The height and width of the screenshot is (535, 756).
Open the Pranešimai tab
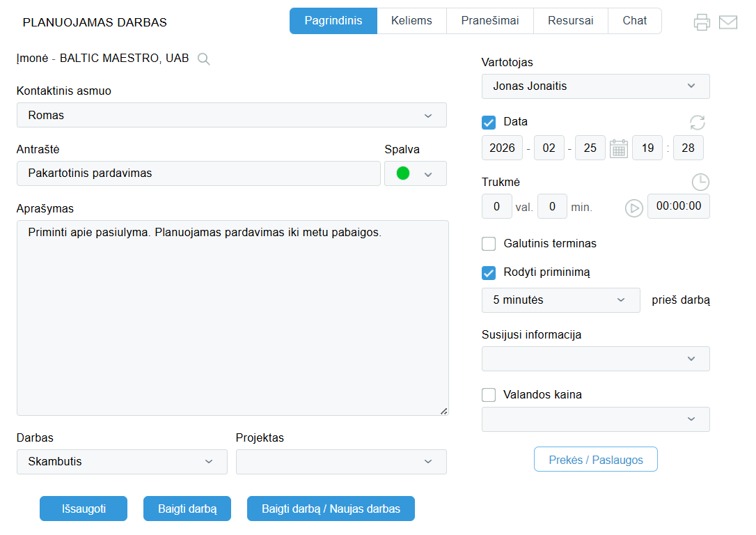click(490, 21)
